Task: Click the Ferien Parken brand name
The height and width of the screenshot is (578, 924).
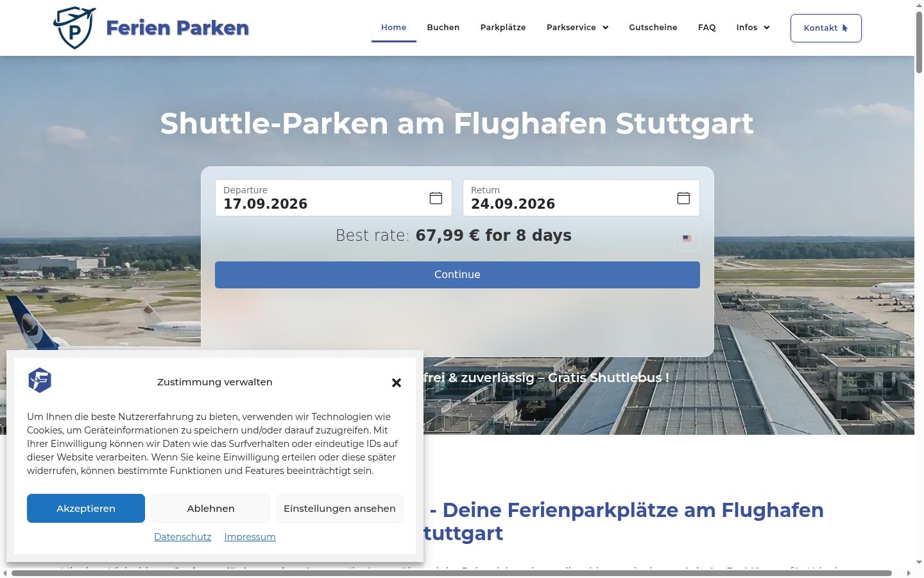Action: coord(177,28)
